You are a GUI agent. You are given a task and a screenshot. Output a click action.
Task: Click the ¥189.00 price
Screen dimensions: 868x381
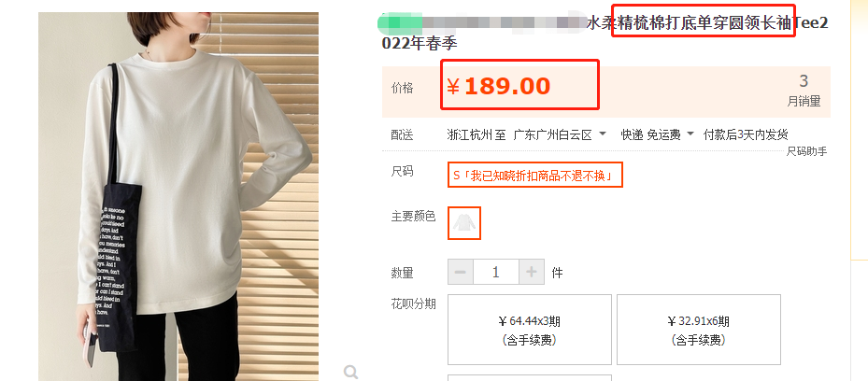[498, 86]
